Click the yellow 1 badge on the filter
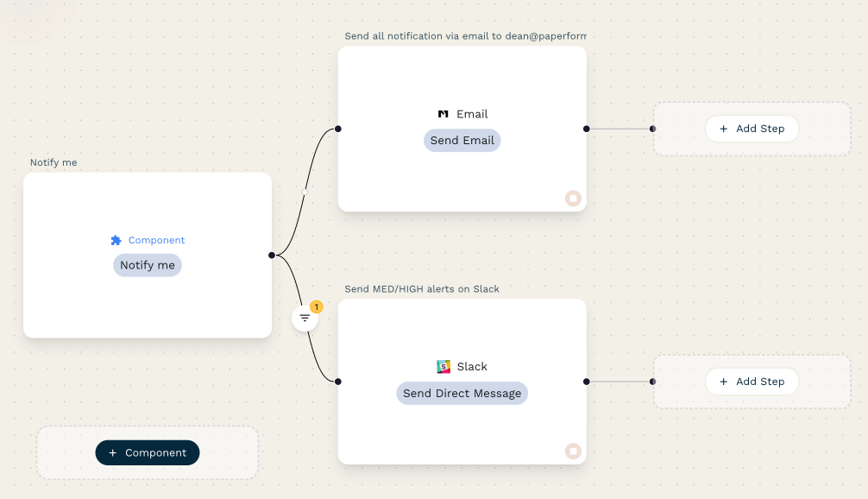 [316, 306]
